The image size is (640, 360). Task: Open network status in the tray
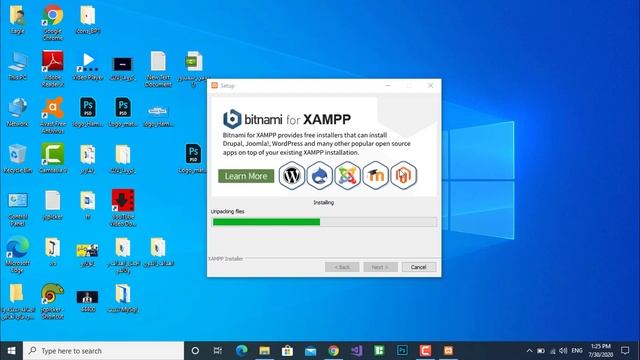[553, 351]
